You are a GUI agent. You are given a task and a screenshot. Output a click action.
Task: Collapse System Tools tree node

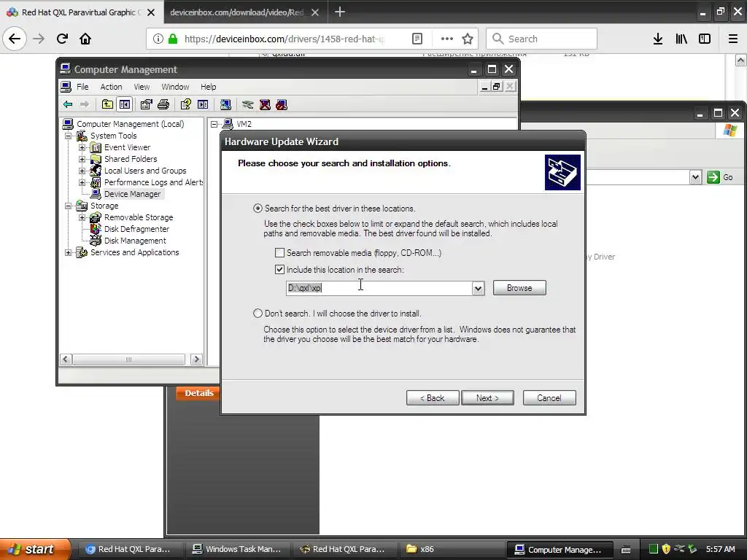[68, 136]
